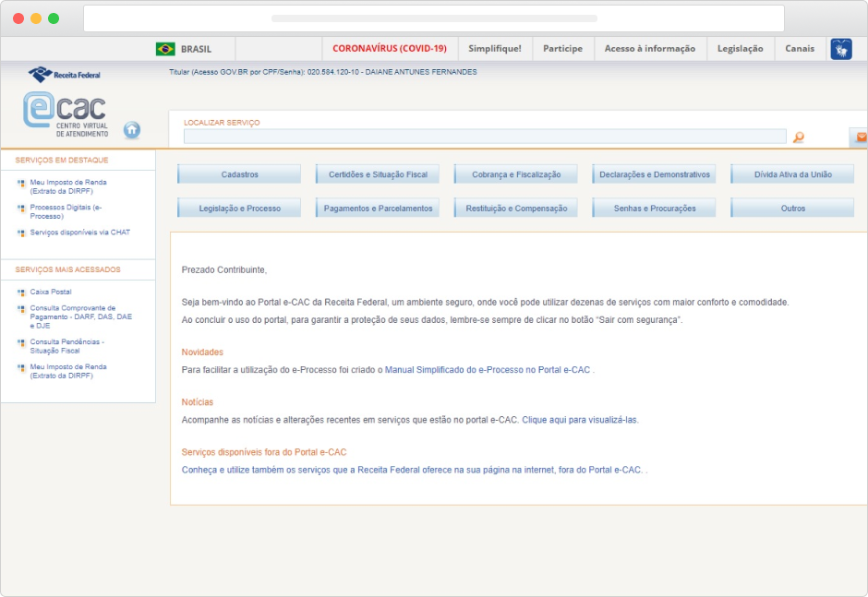Click the e-CAC Centro Virtual logo
This screenshot has width=868, height=597.
66,114
